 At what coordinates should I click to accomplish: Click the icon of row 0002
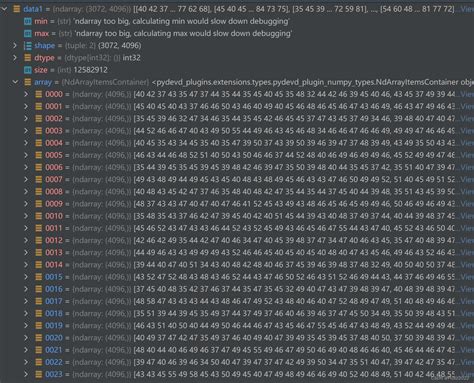[39, 119]
